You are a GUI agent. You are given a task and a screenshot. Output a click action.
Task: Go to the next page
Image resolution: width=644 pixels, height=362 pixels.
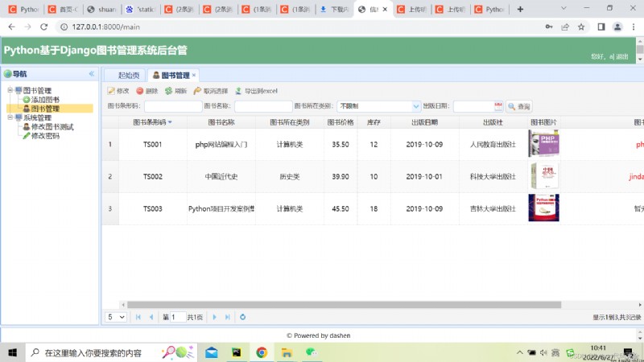(214, 317)
